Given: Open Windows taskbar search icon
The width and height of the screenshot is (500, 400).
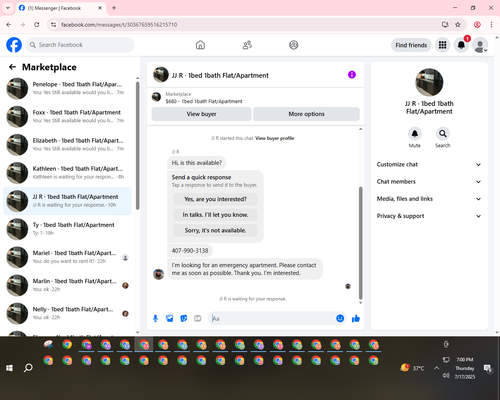Looking at the screenshot, I should [28, 368].
